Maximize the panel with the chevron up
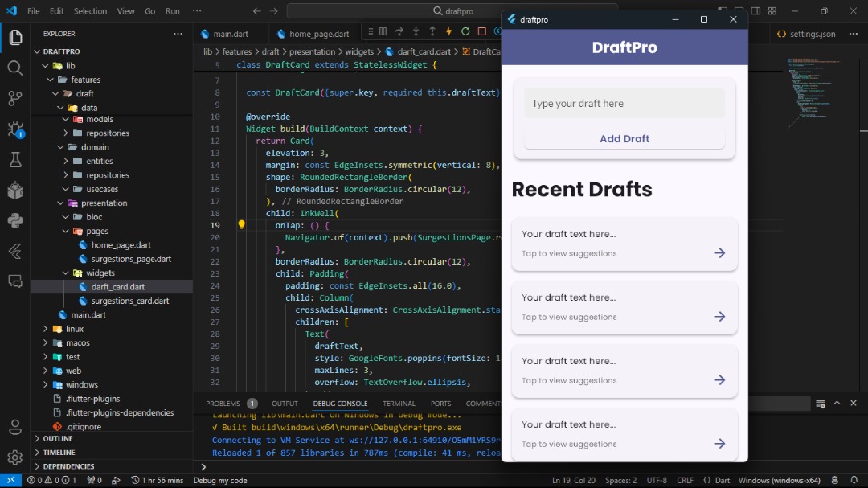 (x=837, y=404)
